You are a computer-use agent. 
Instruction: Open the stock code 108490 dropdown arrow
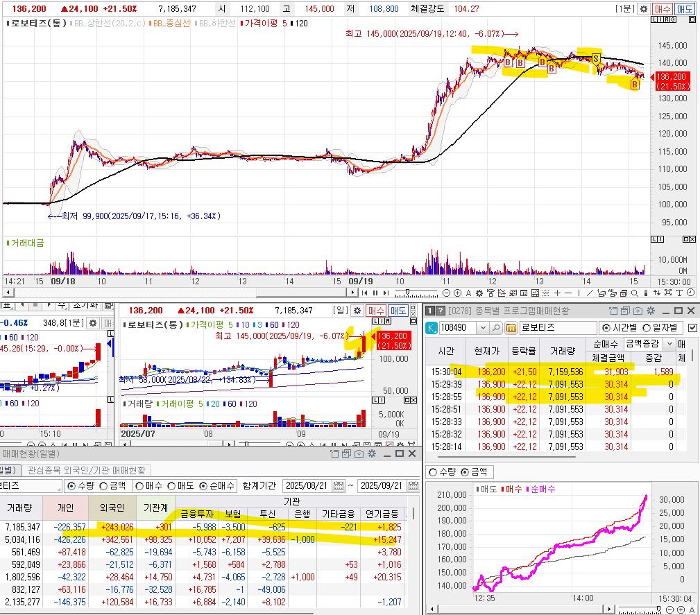tap(483, 328)
